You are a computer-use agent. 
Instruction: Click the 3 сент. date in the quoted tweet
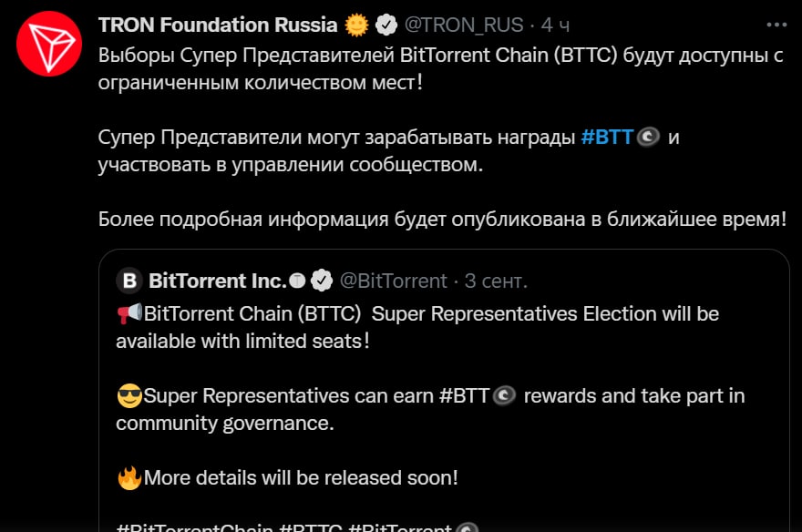point(496,281)
